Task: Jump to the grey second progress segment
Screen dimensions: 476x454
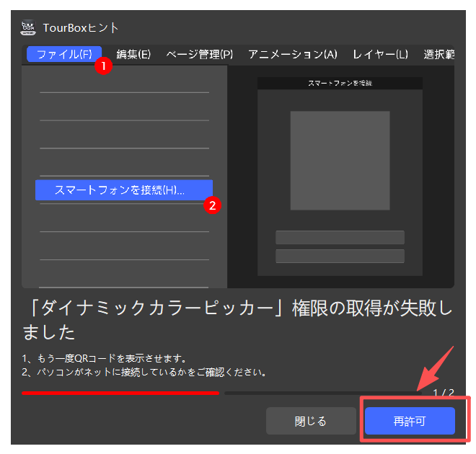Action: click(x=325, y=393)
